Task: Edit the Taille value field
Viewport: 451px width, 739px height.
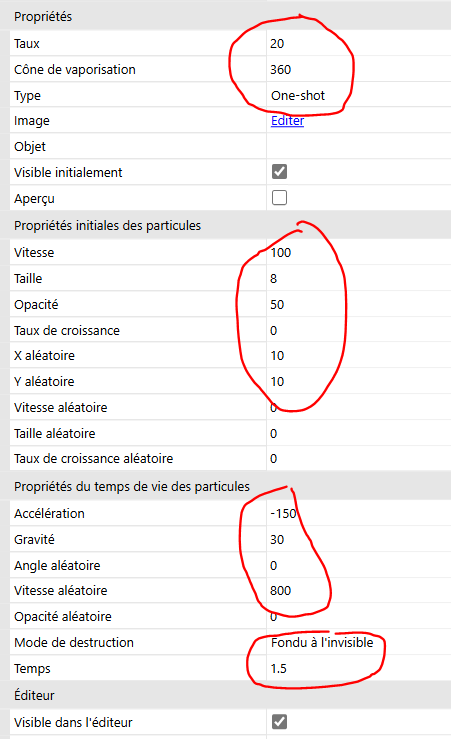Action: (359, 278)
